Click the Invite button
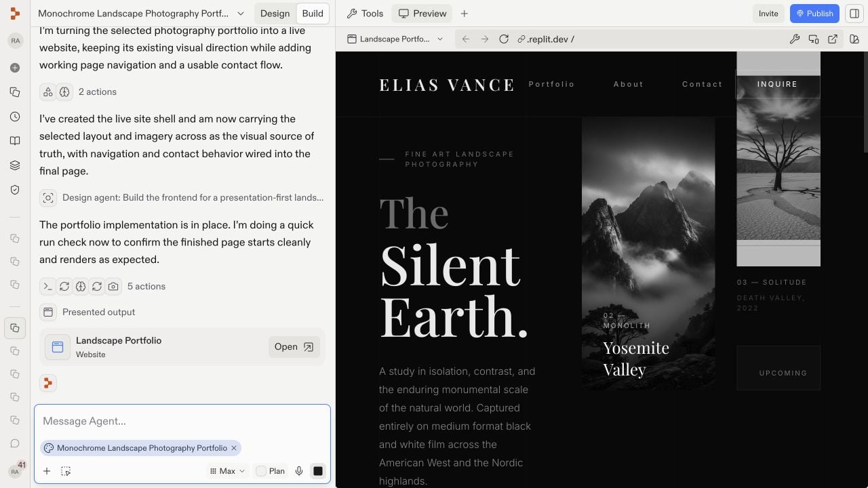Screen dimensions: 868x488 click(768, 14)
